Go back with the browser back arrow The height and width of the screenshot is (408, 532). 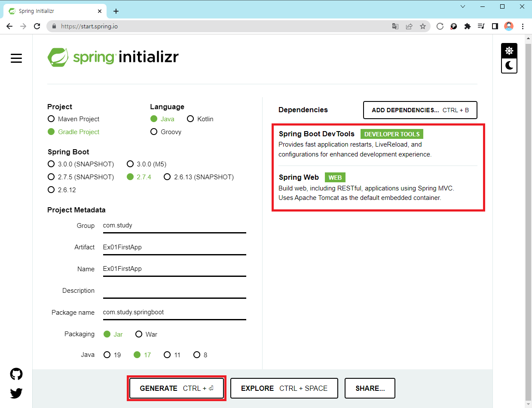click(9, 26)
